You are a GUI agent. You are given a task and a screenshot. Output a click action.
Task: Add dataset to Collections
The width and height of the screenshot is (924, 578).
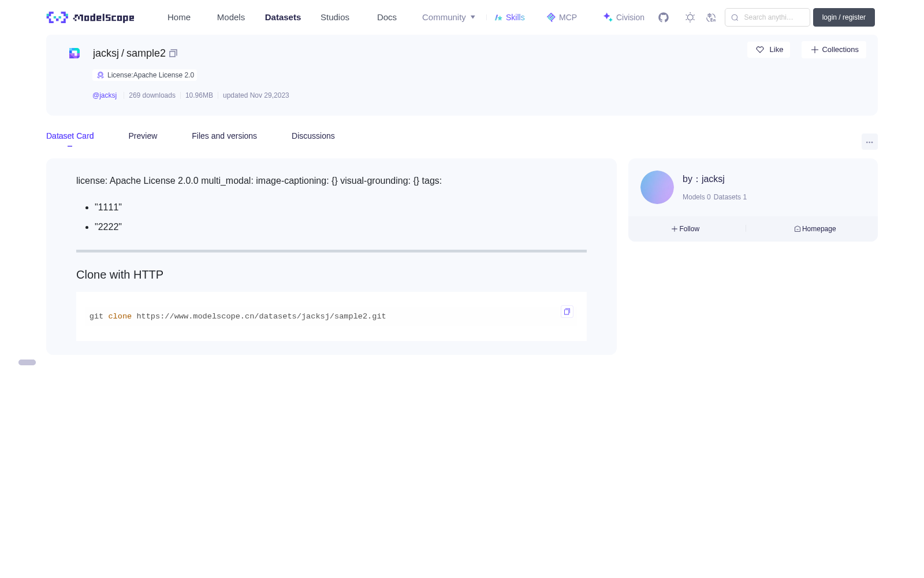tap(834, 50)
